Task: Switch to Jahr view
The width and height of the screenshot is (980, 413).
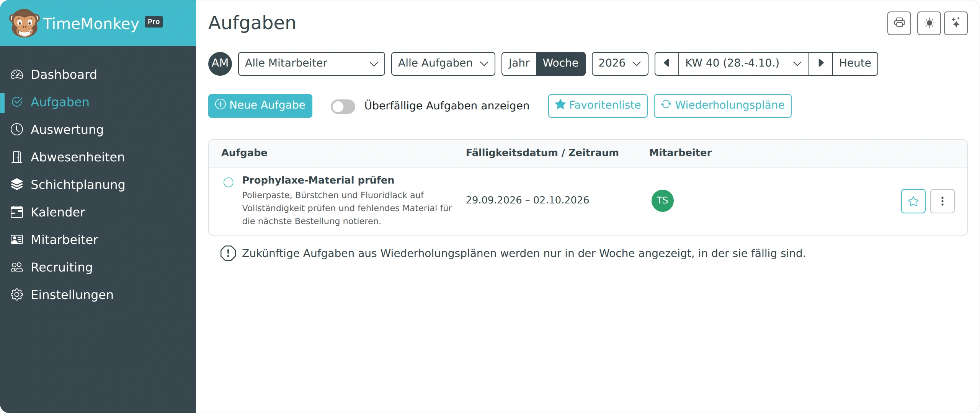Action: 519,63
